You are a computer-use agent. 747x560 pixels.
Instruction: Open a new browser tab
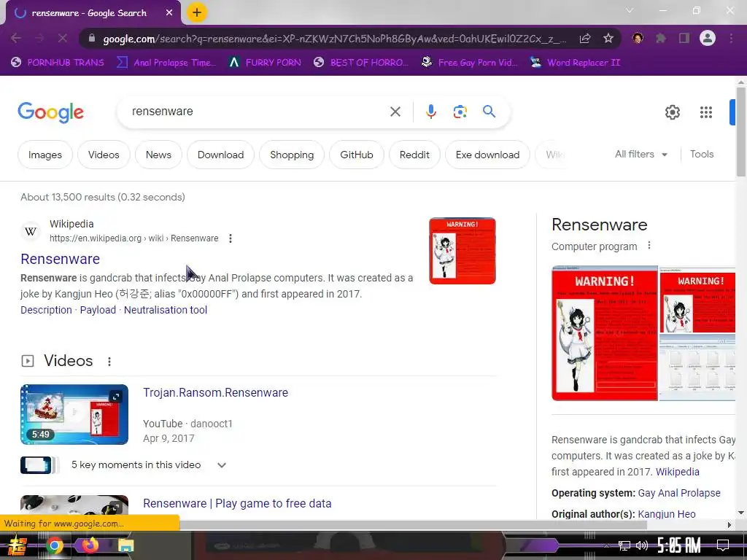tap(197, 13)
